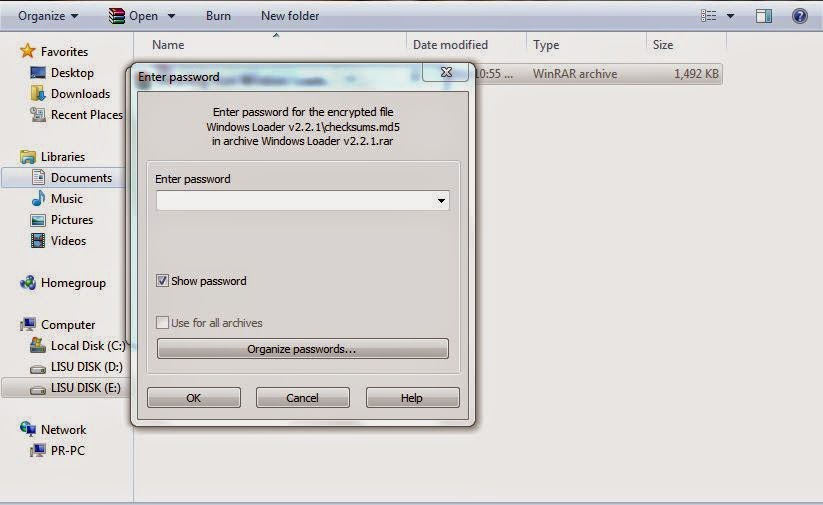Select the Pictures library

(72, 219)
